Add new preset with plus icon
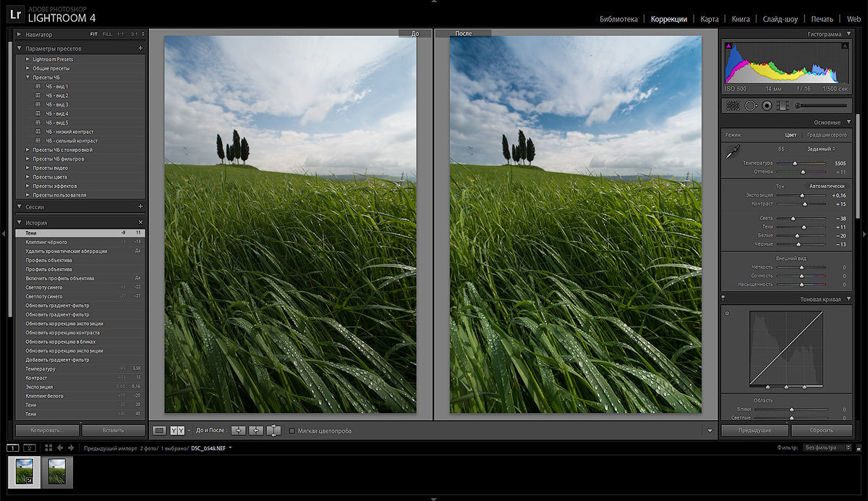The image size is (868, 501). [x=140, y=49]
